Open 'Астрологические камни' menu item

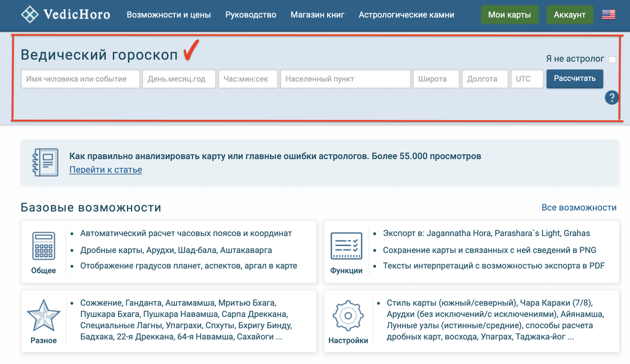pyautogui.click(x=406, y=15)
